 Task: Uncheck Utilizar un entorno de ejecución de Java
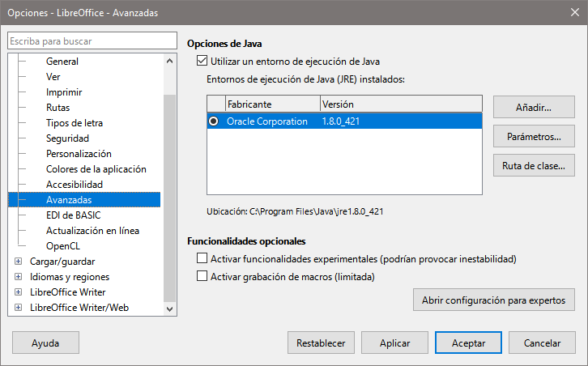click(x=202, y=61)
